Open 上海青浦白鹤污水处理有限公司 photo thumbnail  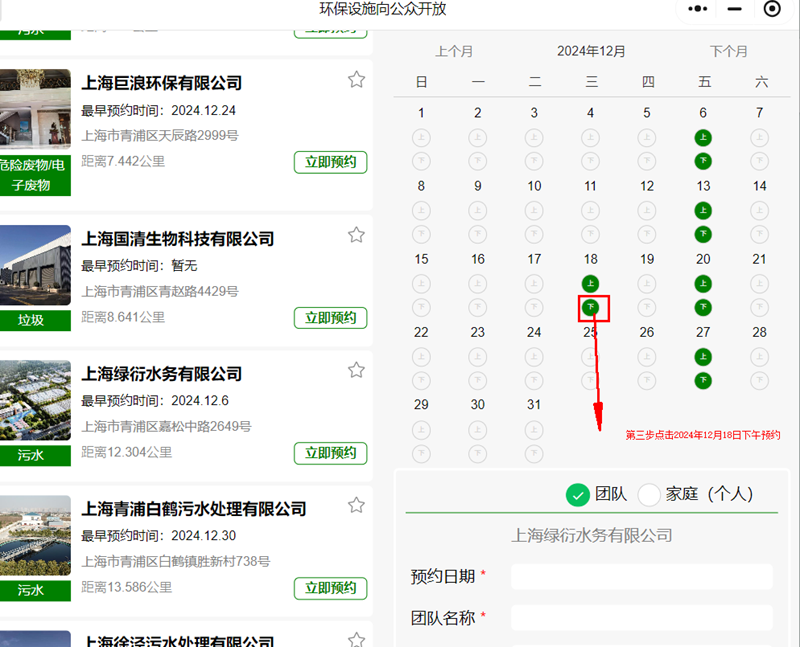point(35,536)
